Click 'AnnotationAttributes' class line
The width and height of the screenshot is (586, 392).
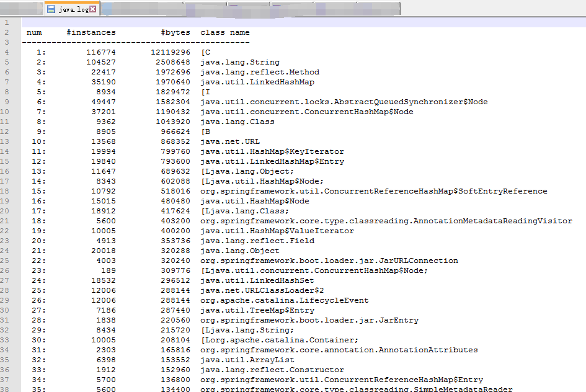click(339, 350)
